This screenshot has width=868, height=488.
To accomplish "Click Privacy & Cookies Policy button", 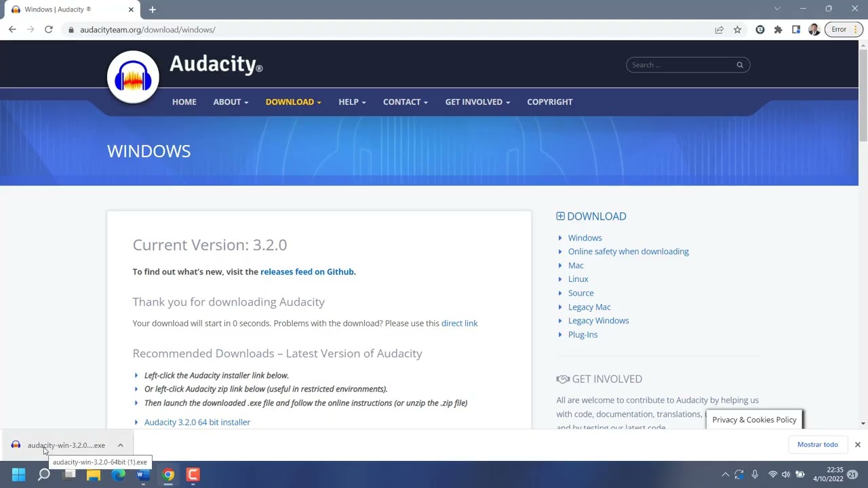I will pyautogui.click(x=754, y=420).
